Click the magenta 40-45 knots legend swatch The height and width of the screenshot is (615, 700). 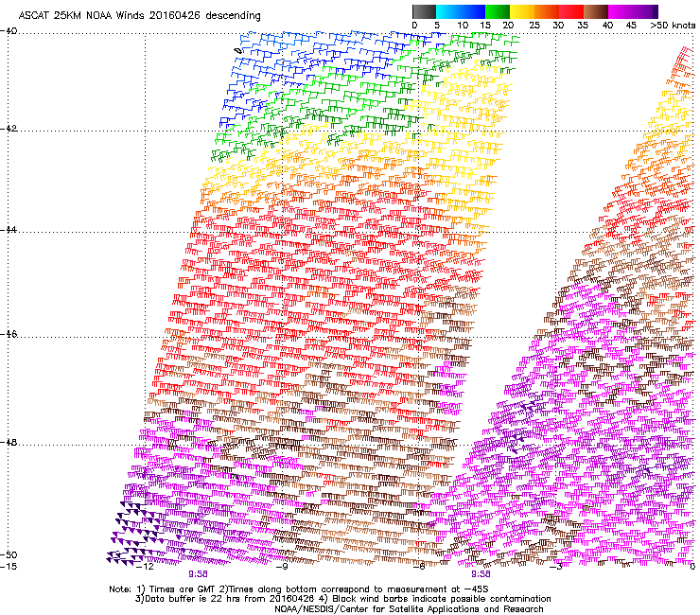click(x=621, y=11)
